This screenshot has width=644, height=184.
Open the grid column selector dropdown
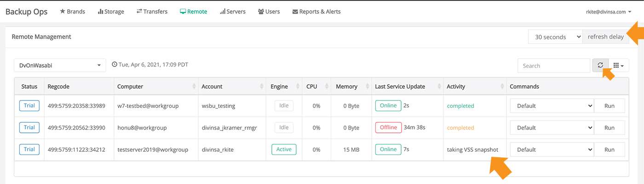click(x=619, y=65)
